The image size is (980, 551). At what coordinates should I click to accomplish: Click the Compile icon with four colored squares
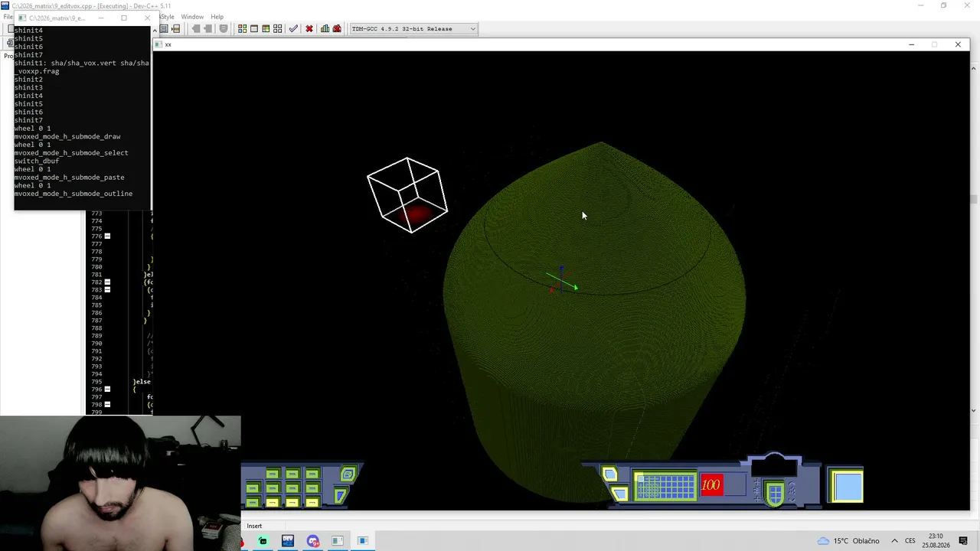pyautogui.click(x=242, y=28)
